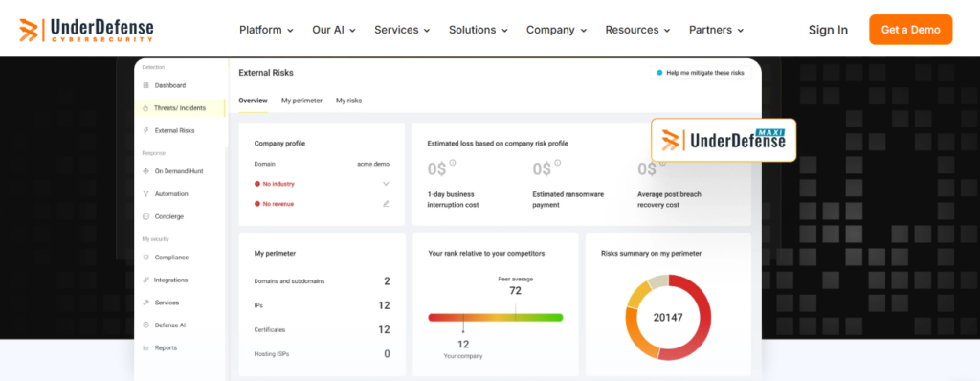Open the Solutions dropdown menu

tap(479, 30)
